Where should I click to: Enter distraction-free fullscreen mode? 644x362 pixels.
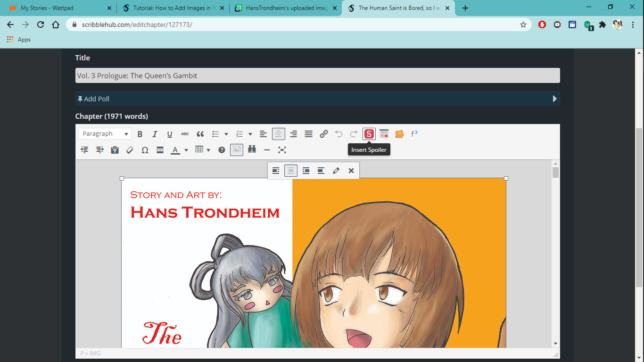pos(282,149)
